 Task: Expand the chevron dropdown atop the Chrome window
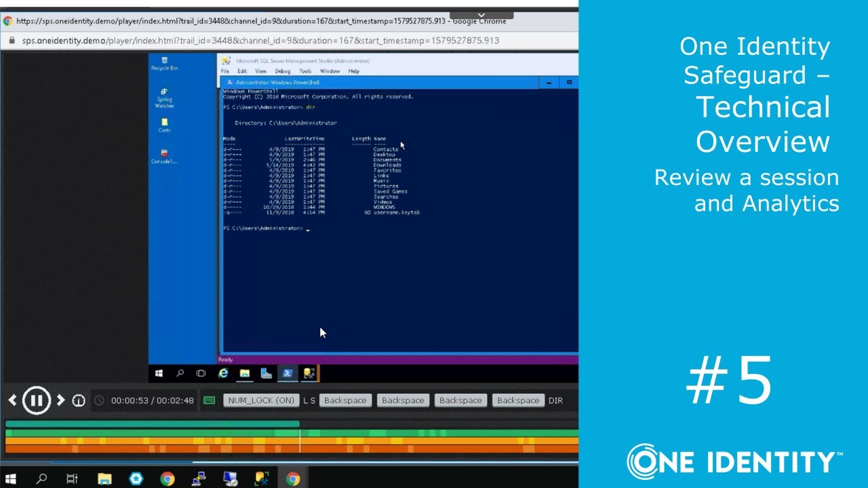tap(481, 15)
